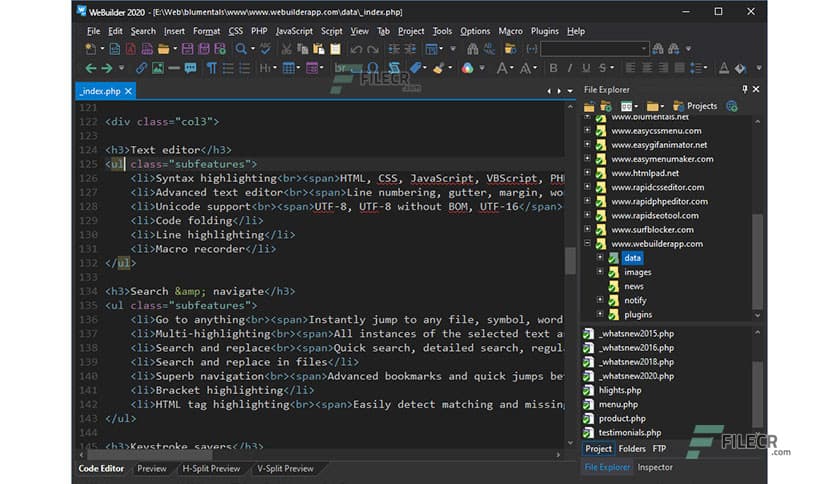
Task: Click the Redo arrow icon
Action: tap(373, 49)
